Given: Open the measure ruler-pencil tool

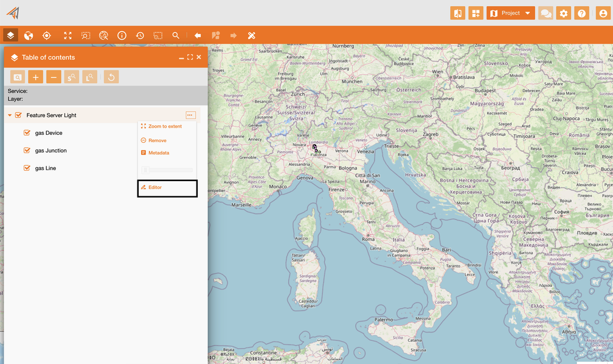Looking at the screenshot, I should (x=251, y=35).
